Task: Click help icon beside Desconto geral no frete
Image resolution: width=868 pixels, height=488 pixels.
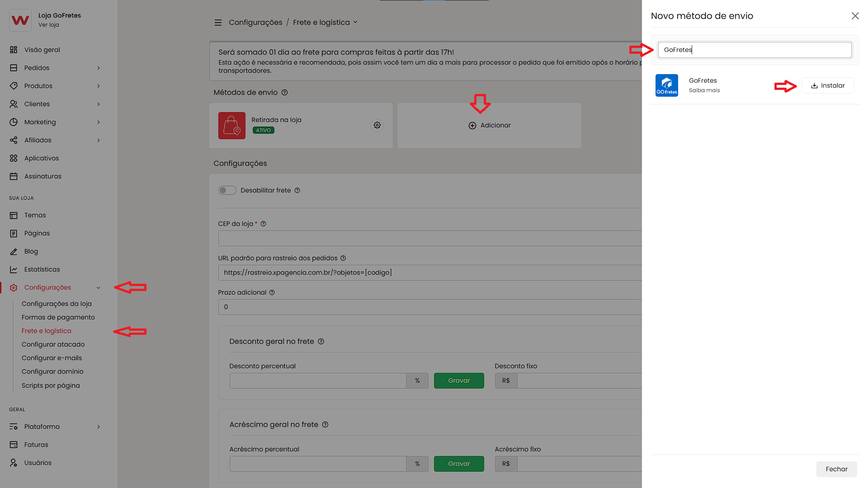Action: (321, 342)
